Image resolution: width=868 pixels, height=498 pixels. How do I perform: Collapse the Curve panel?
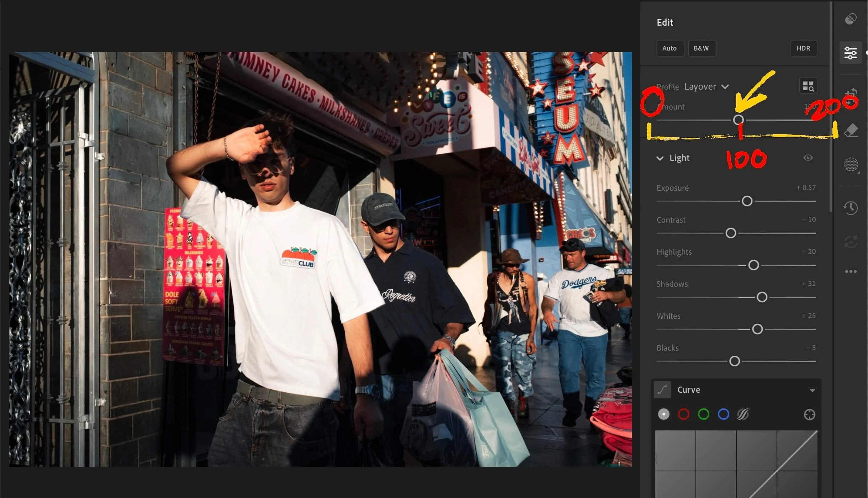click(812, 390)
